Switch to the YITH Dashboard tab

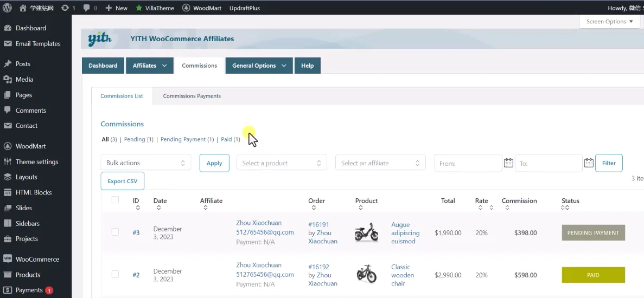(103, 66)
